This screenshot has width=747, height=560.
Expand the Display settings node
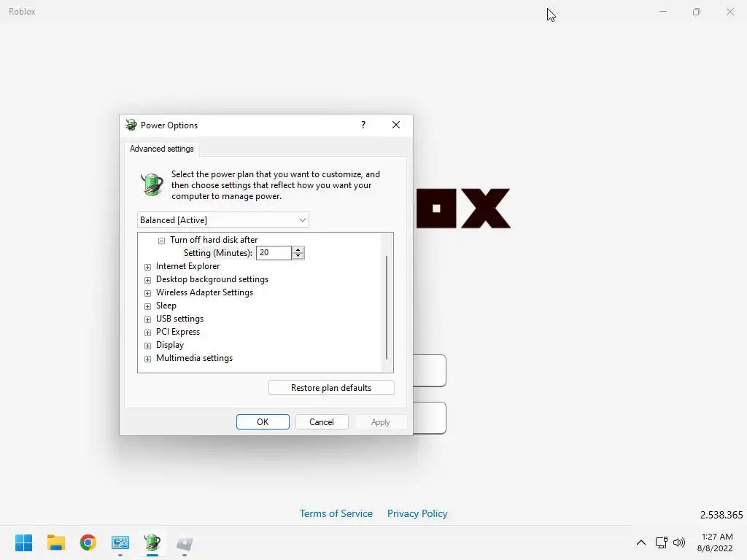[147, 345]
